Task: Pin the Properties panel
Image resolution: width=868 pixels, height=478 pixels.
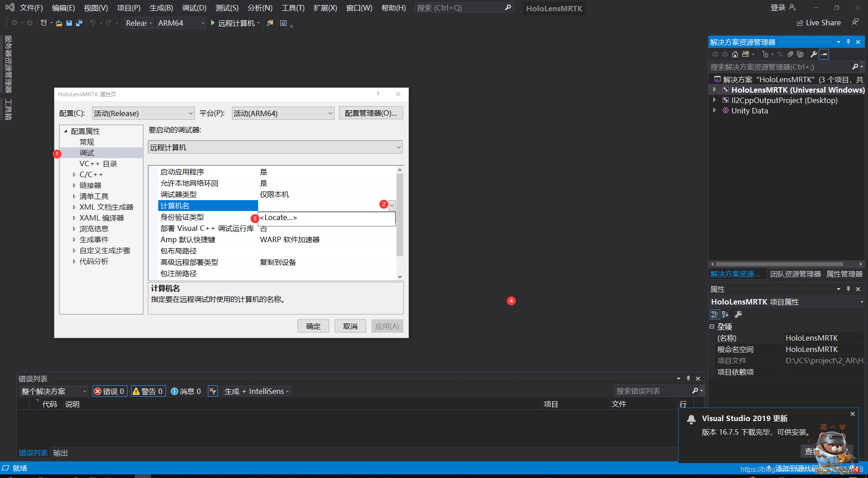Action: [x=848, y=289]
